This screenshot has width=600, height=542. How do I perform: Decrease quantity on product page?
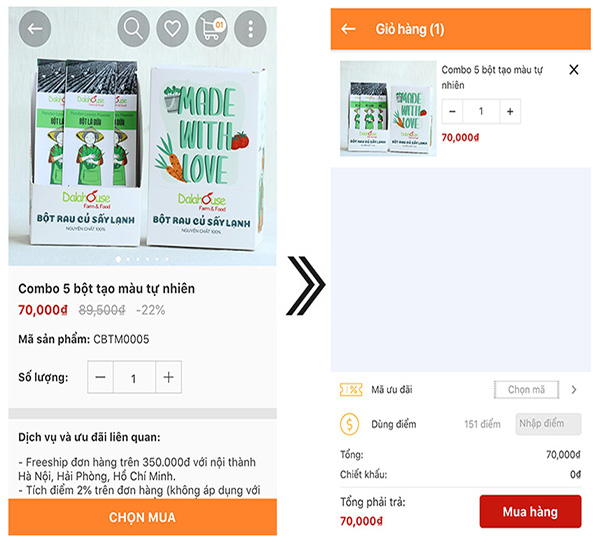pyautogui.click(x=101, y=377)
